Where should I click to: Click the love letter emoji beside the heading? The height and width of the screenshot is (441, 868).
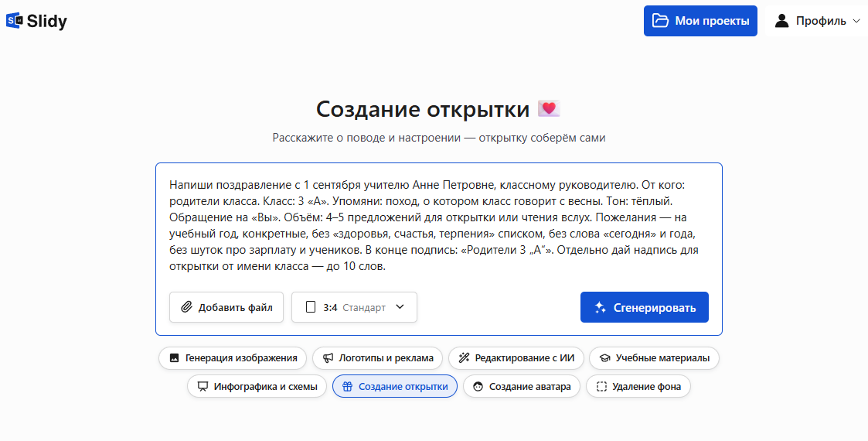coord(549,108)
